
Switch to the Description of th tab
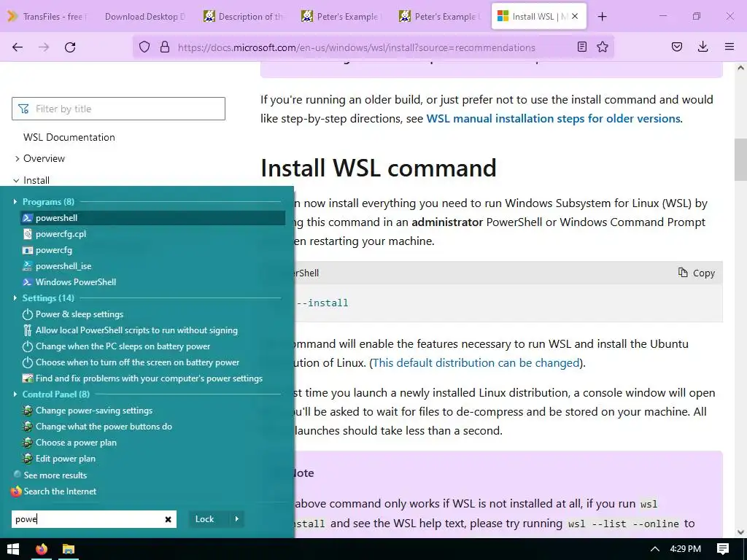[x=244, y=17]
